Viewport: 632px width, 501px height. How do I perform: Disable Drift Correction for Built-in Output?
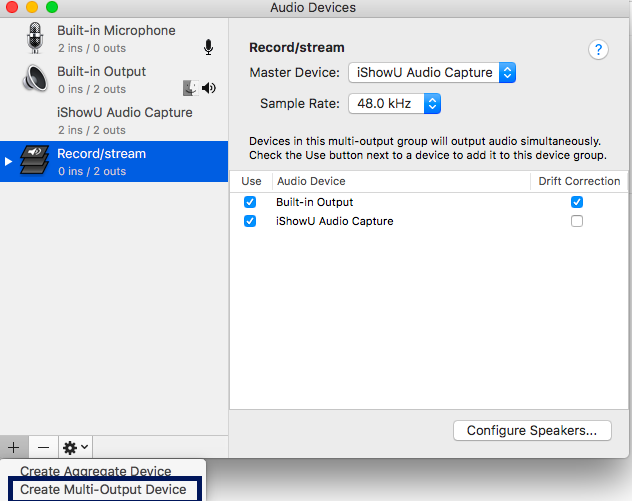(577, 202)
